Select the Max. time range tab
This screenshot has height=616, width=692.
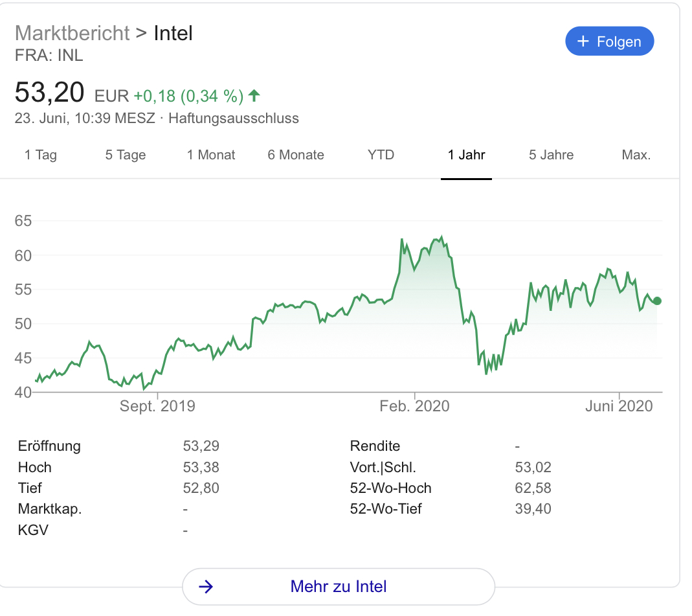pos(636,155)
